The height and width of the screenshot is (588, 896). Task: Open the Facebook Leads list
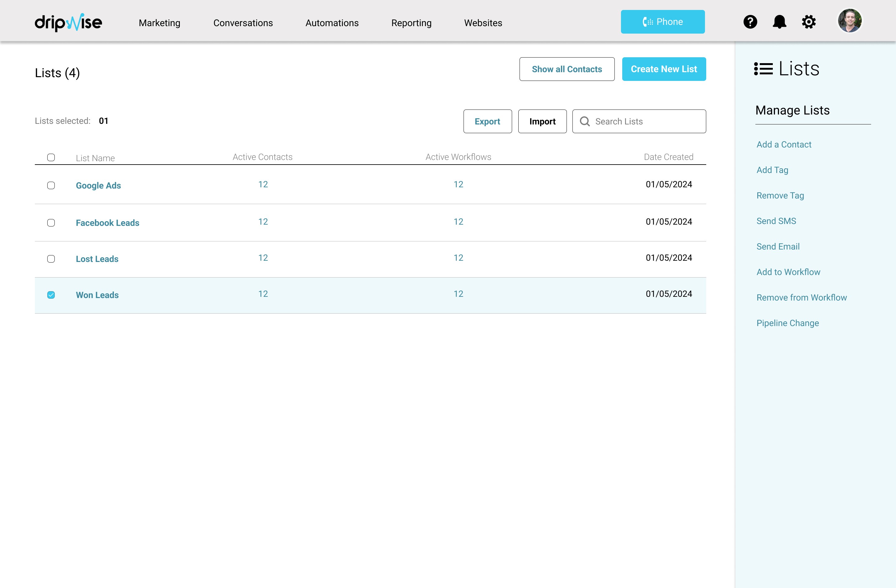click(108, 222)
